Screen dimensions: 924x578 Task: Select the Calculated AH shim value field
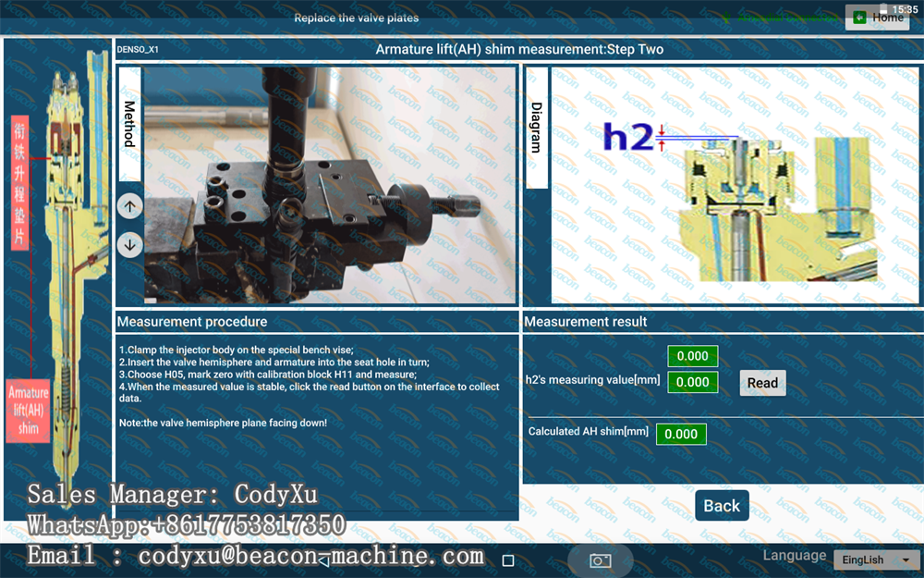tap(681, 434)
